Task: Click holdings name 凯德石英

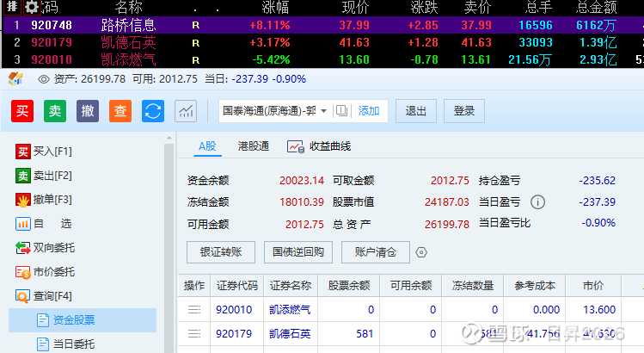Action: point(290,334)
